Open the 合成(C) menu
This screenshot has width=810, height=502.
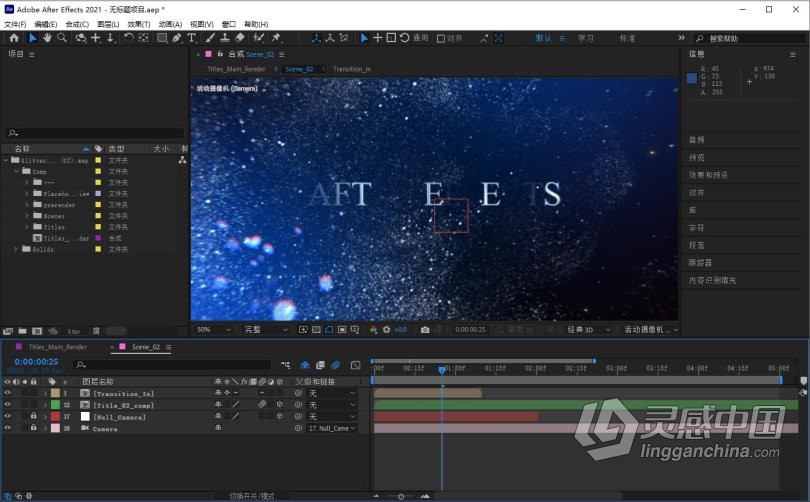[x=77, y=24]
